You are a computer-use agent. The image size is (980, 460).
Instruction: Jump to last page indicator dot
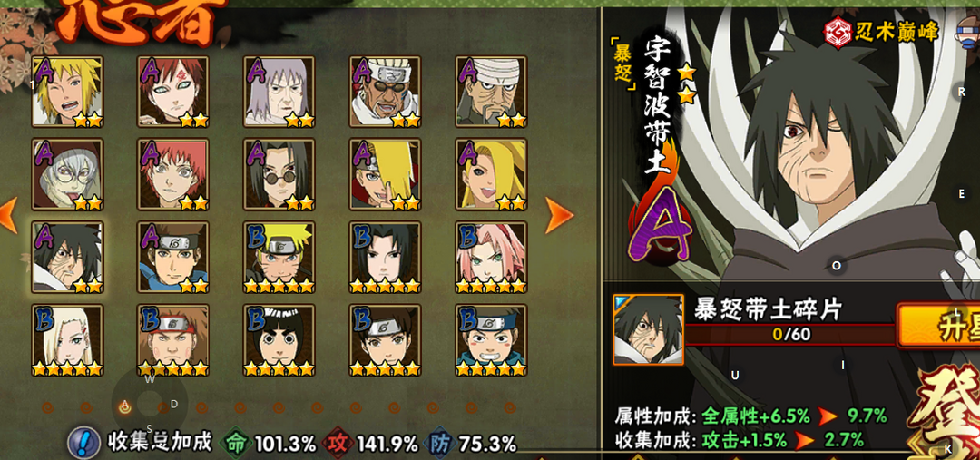[x=510, y=408]
